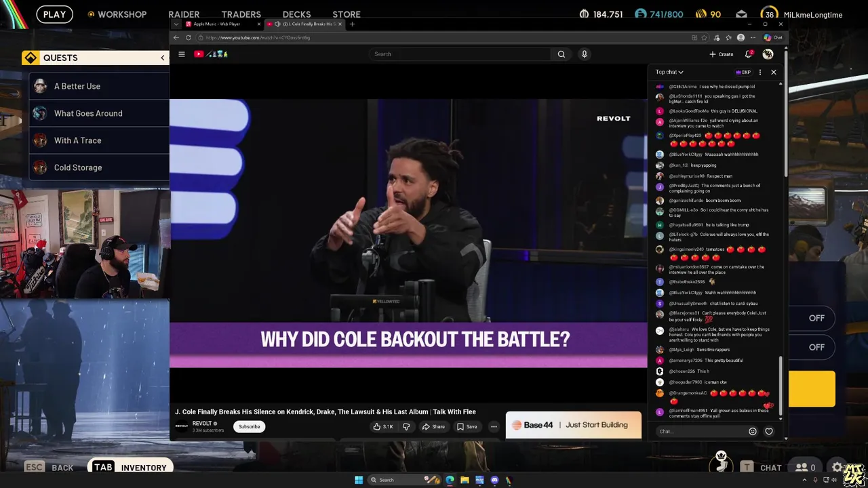Image resolution: width=868 pixels, height=488 pixels.
Task: Click the OXP membership badge in chat
Action: pyautogui.click(x=743, y=72)
